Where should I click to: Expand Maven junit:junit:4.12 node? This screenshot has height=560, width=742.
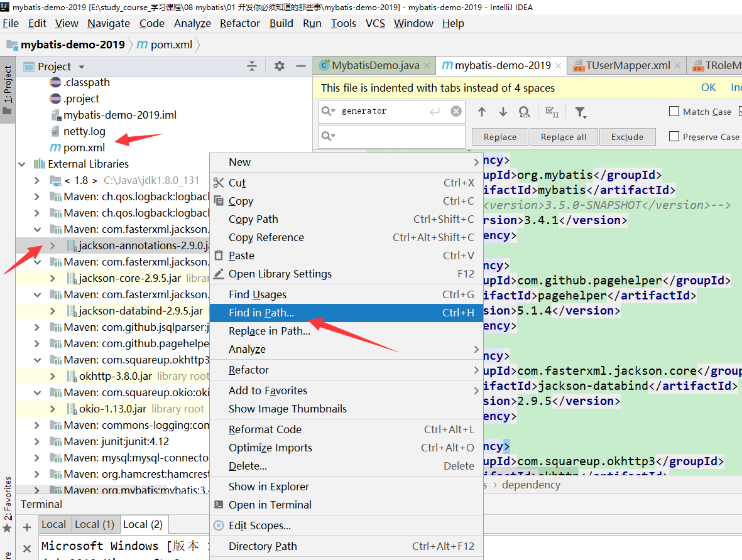tap(37, 441)
